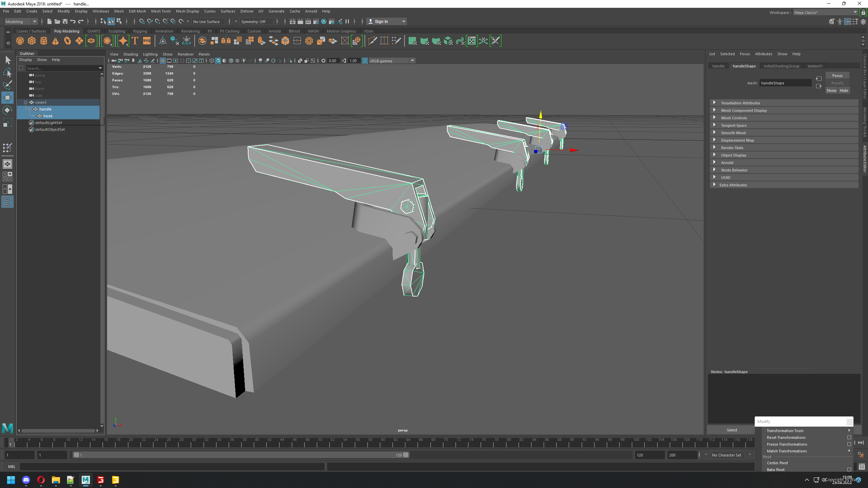Click the Sign In button
The image size is (868, 488).
387,21
